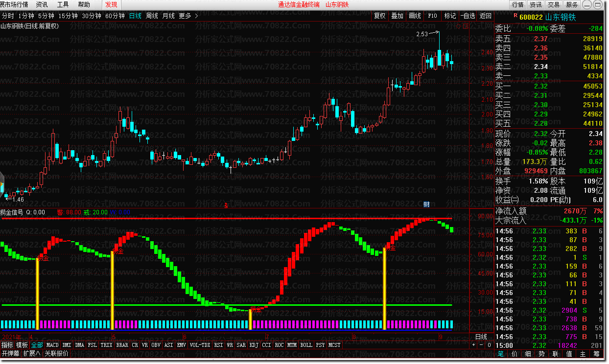Select the VOL-TDX indicator
Viewport: 609px width, 364px height.
tap(200, 345)
